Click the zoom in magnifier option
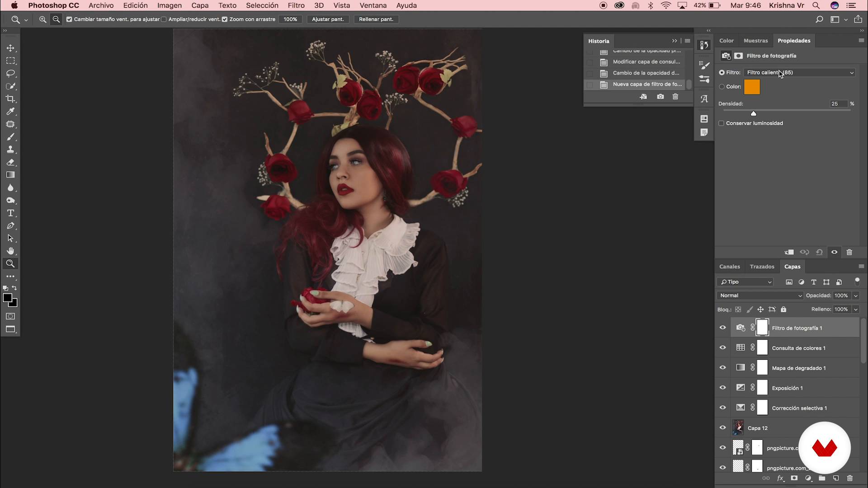 [42, 19]
